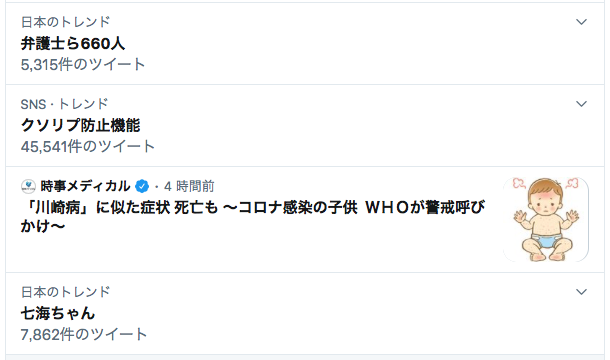Viewport: 610px width, 360px height.
Task: Open the 川崎病 news headline
Action: pos(253,216)
